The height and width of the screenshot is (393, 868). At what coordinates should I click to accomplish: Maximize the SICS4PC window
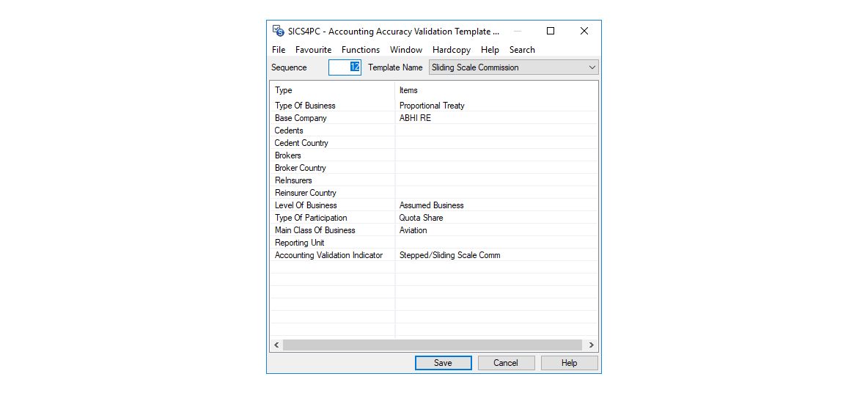551,31
